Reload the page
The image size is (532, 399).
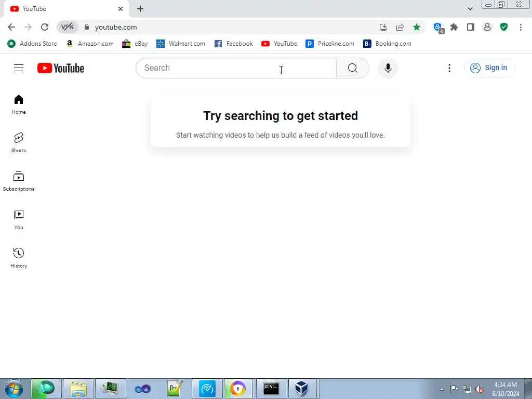coord(45,27)
